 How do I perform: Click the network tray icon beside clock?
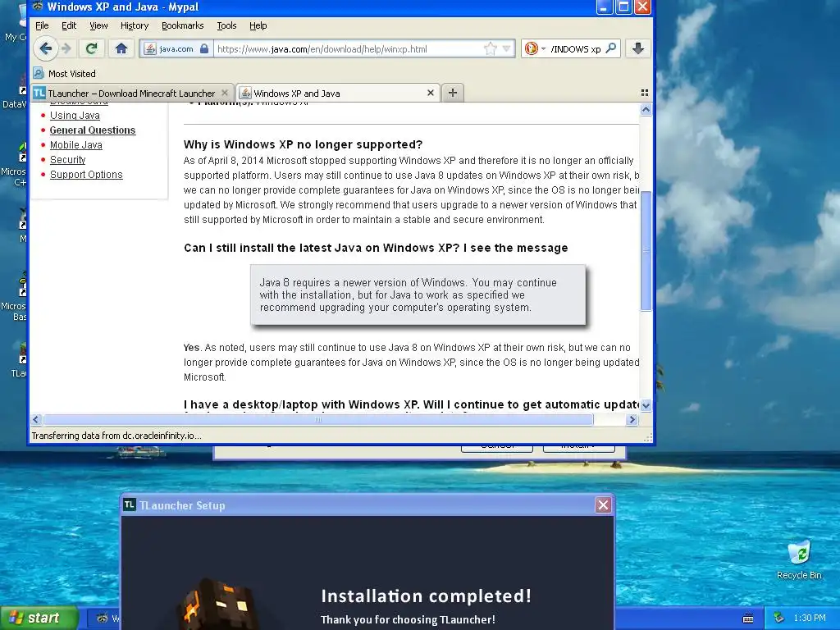point(779,618)
